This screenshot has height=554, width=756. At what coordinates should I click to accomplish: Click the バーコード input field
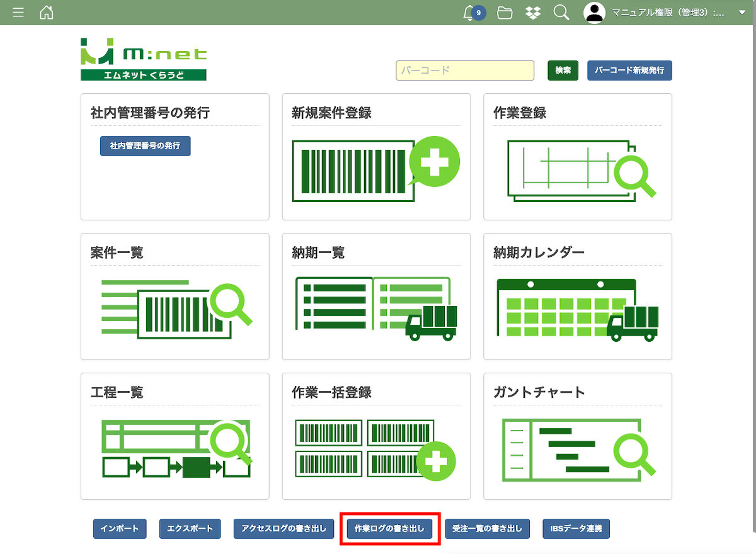coord(465,71)
